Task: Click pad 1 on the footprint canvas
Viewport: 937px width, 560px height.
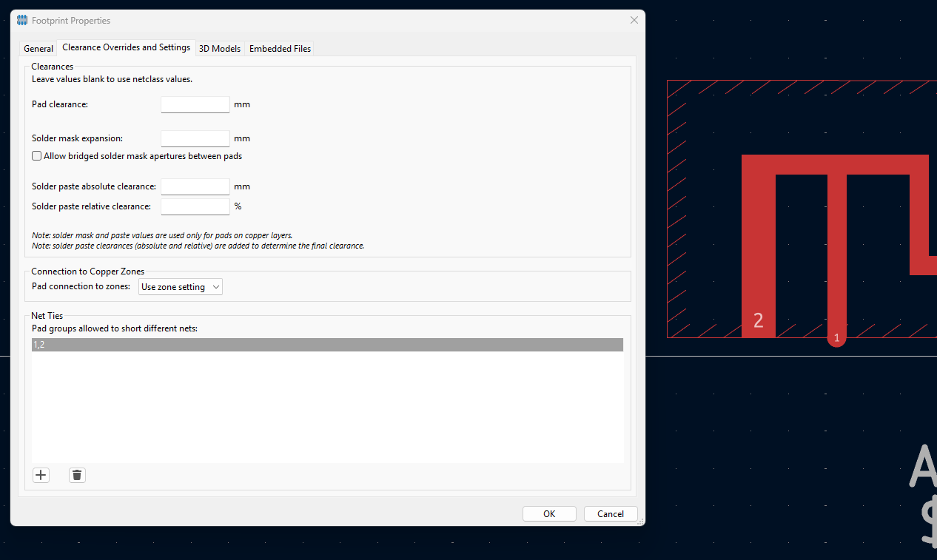Action: tap(837, 337)
